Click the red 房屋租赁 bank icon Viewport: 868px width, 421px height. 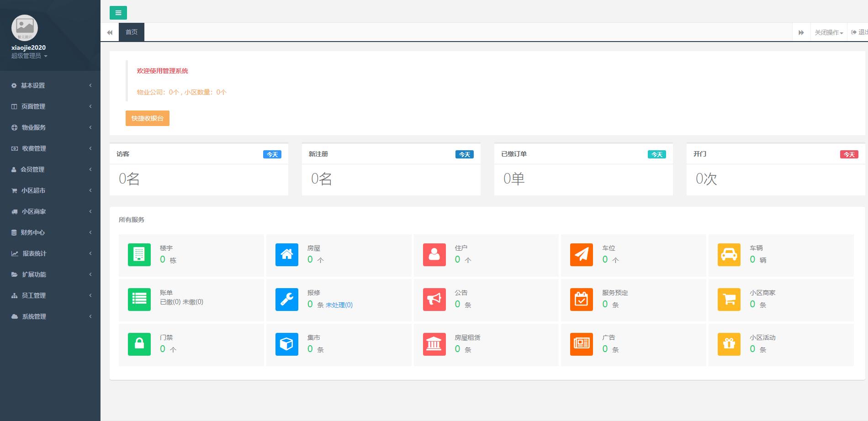(434, 344)
